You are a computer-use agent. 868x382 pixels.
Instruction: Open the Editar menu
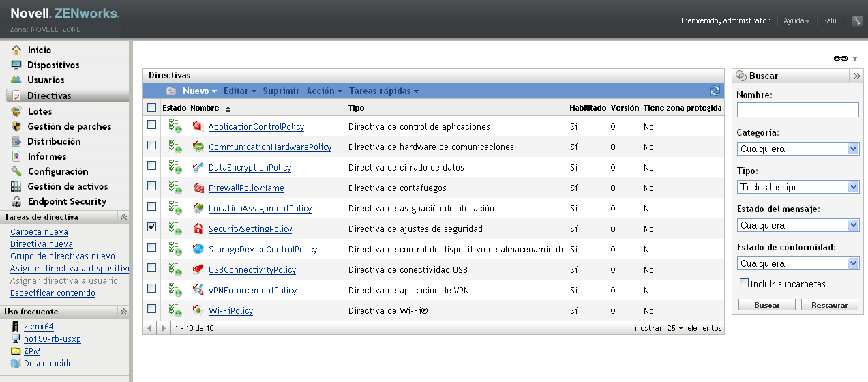[240, 91]
